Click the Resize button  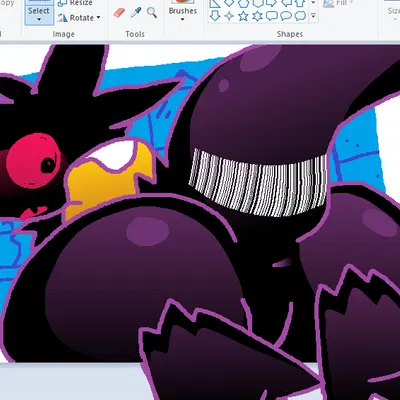pyautogui.click(x=75, y=3)
